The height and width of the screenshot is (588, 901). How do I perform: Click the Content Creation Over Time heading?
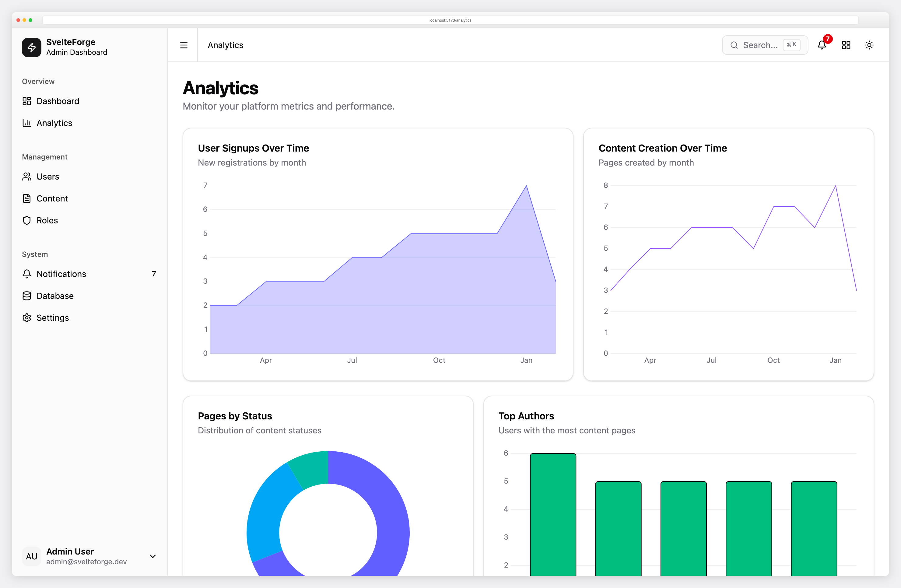pyautogui.click(x=662, y=148)
